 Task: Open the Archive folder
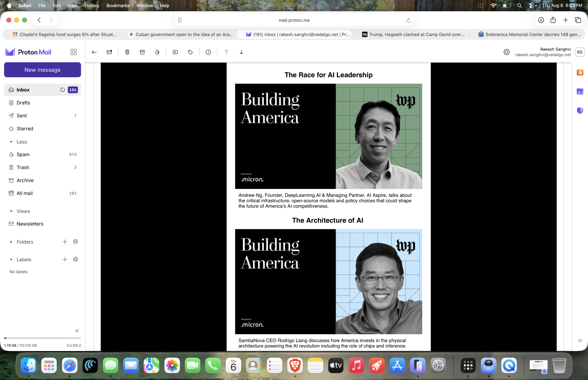tap(42, 180)
